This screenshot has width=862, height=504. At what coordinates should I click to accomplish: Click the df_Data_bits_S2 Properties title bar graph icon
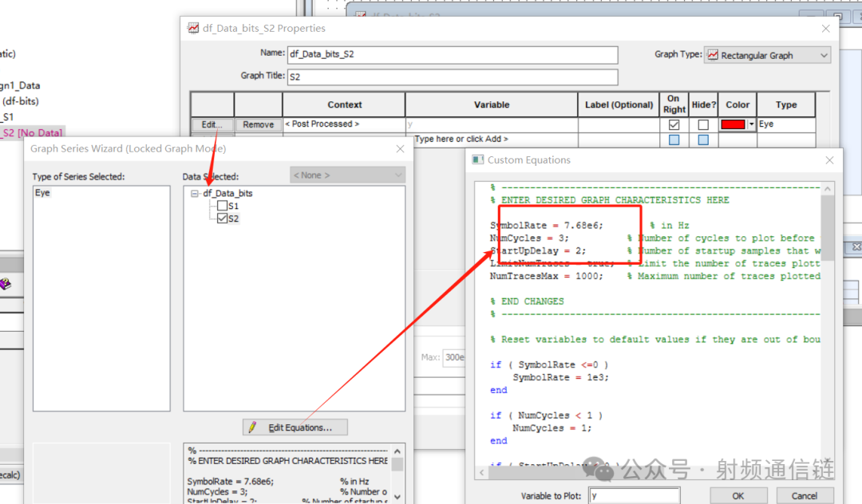[193, 28]
